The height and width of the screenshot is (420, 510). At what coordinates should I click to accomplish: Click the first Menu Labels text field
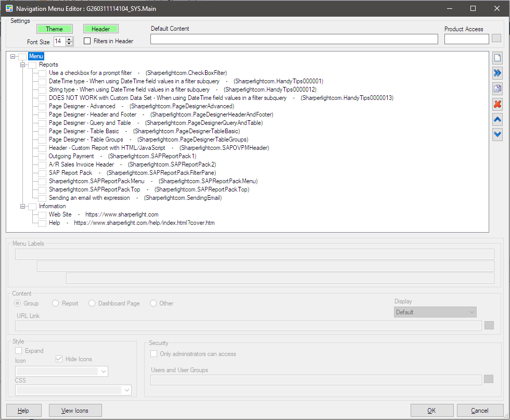[x=254, y=254]
